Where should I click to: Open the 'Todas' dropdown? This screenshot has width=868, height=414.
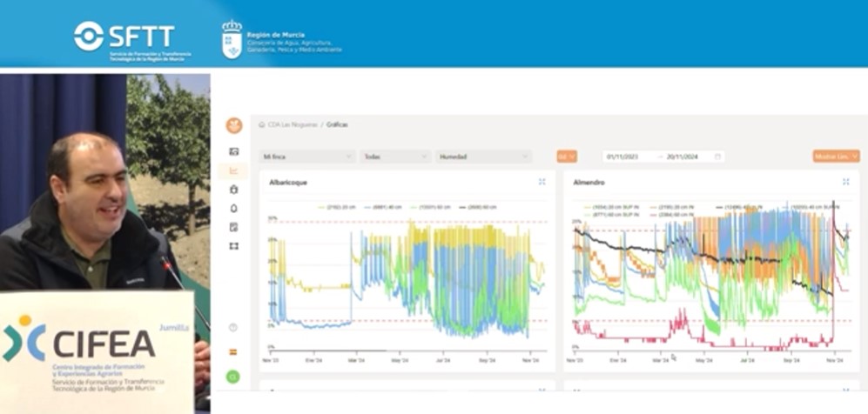click(395, 157)
